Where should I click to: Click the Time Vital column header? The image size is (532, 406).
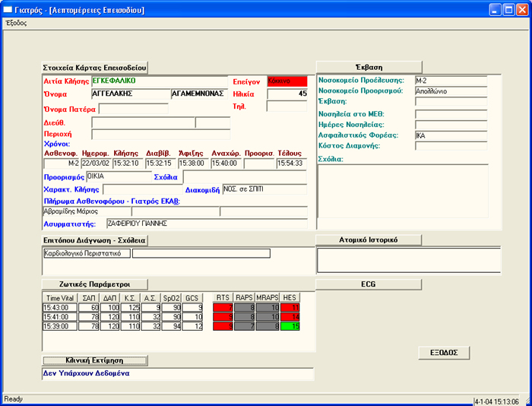click(x=60, y=298)
